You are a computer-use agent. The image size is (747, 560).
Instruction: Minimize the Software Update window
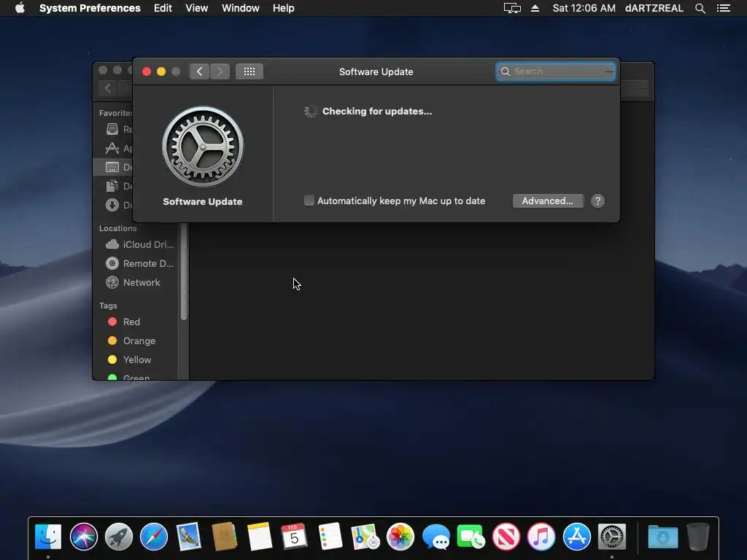(x=161, y=71)
